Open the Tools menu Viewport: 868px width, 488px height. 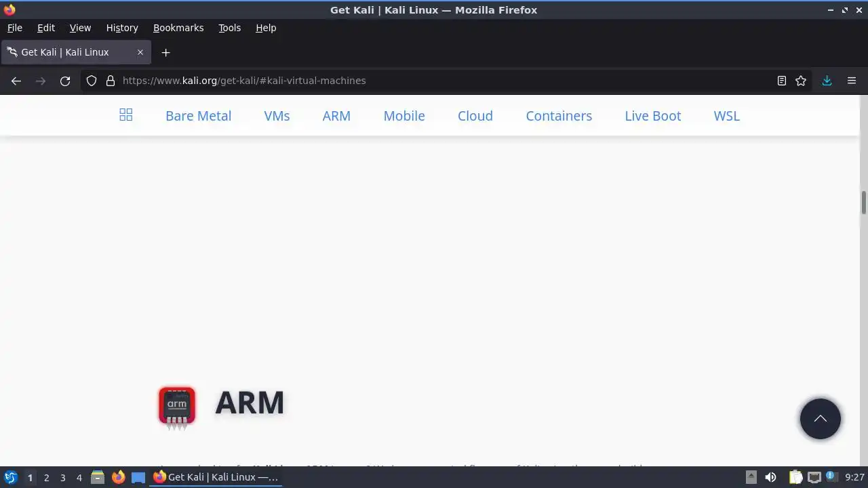pos(229,28)
